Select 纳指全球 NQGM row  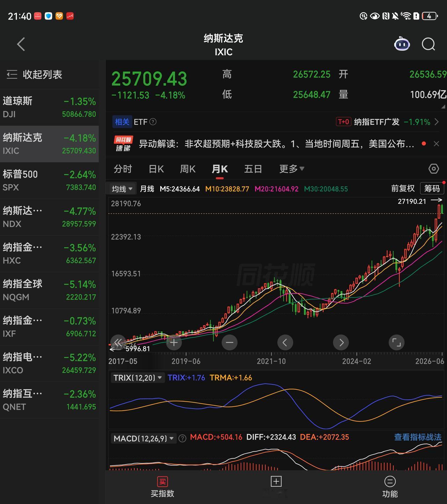coord(49,290)
